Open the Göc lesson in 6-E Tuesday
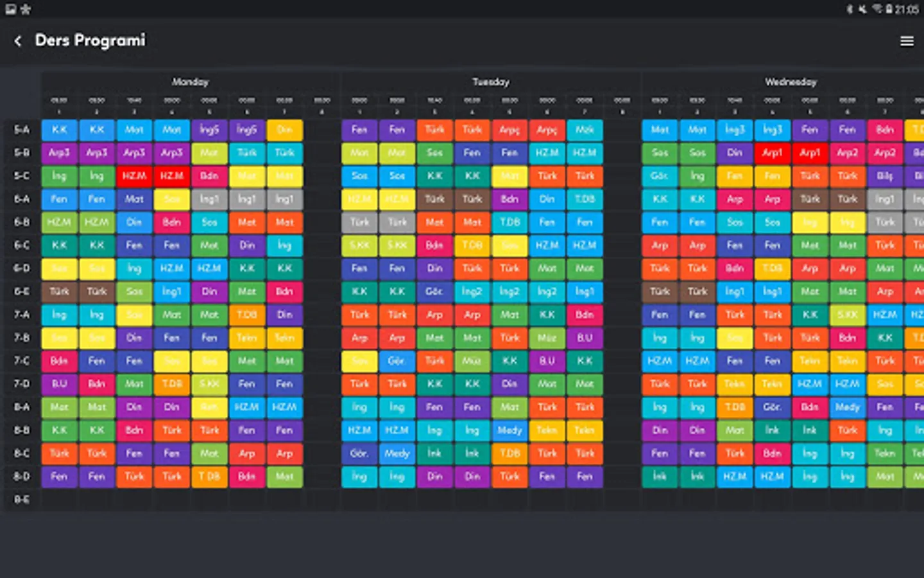Image resolution: width=924 pixels, height=578 pixels. [x=434, y=292]
